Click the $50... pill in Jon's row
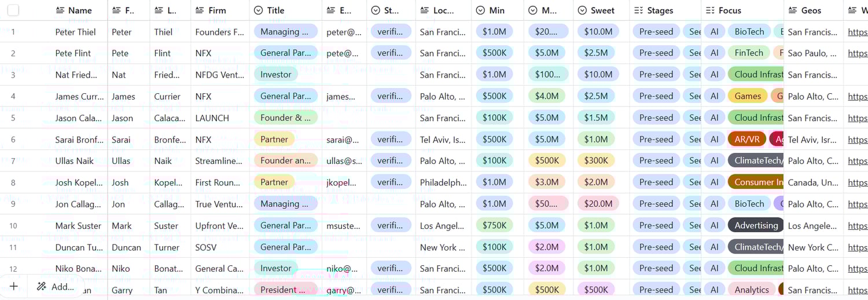868x300 pixels. (549, 203)
